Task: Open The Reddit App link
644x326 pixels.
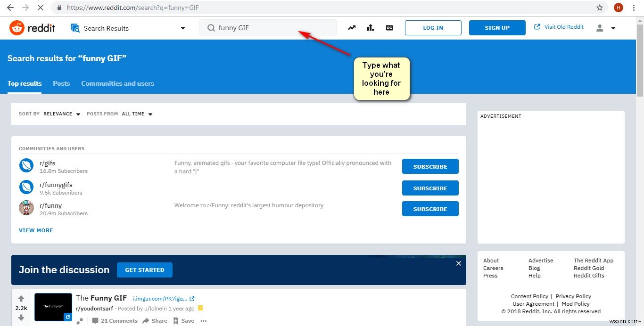Action: point(594,261)
